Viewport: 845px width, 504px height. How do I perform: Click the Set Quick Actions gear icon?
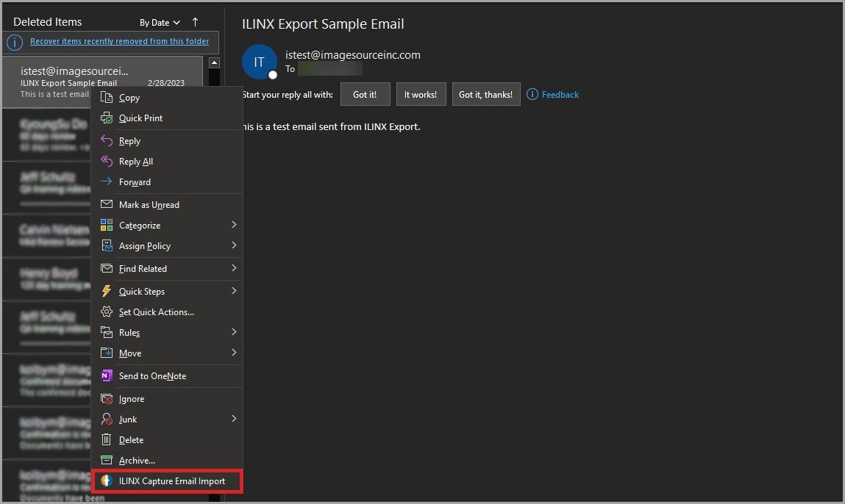click(107, 312)
